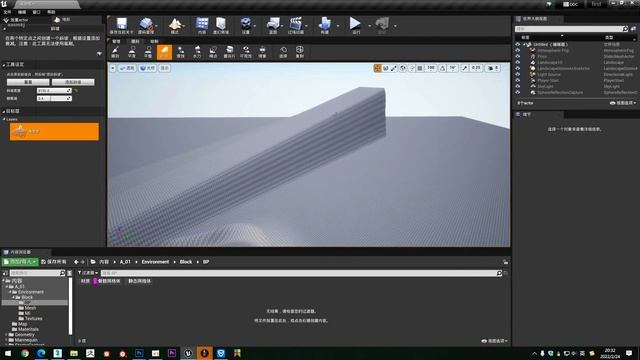640x360 pixels.
Task: Select the highlighted Ramp tool
Action: 164,52
